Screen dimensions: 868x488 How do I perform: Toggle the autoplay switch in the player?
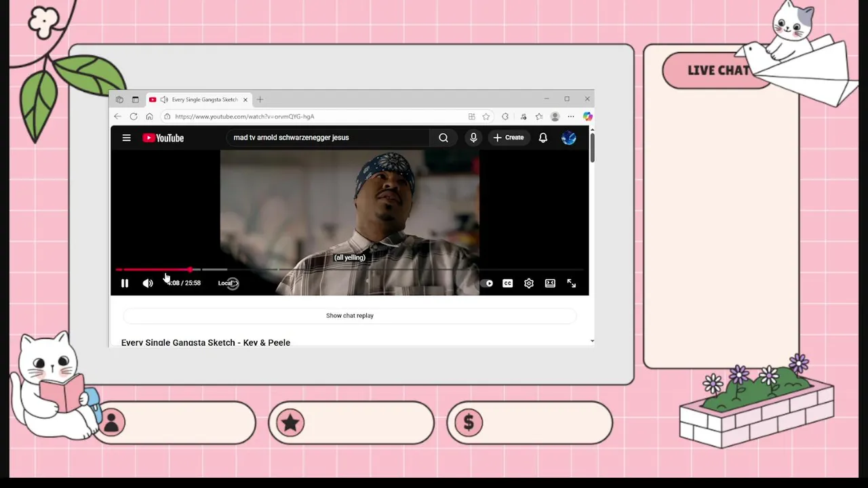point(487,283)
